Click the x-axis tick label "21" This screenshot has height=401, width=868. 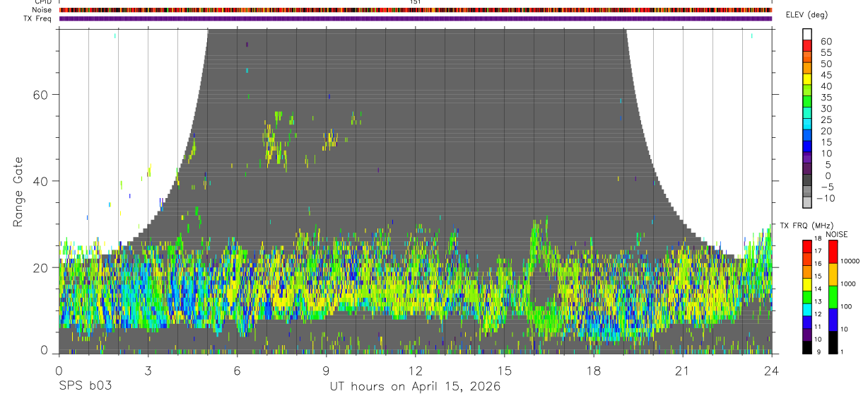click(683, 371)
